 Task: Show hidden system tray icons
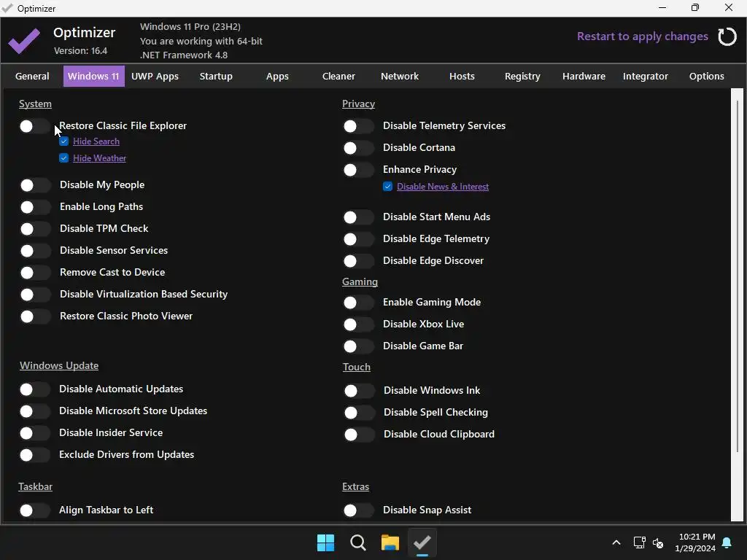pos(616,542)
